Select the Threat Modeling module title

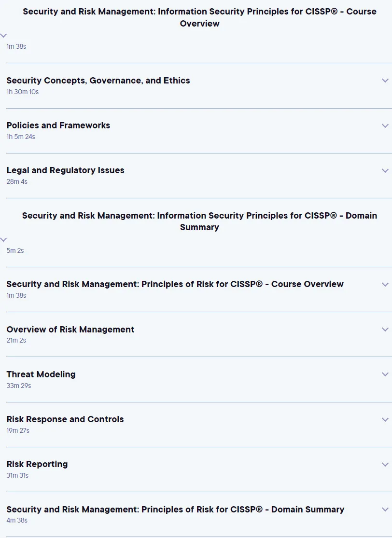point(41,374)
